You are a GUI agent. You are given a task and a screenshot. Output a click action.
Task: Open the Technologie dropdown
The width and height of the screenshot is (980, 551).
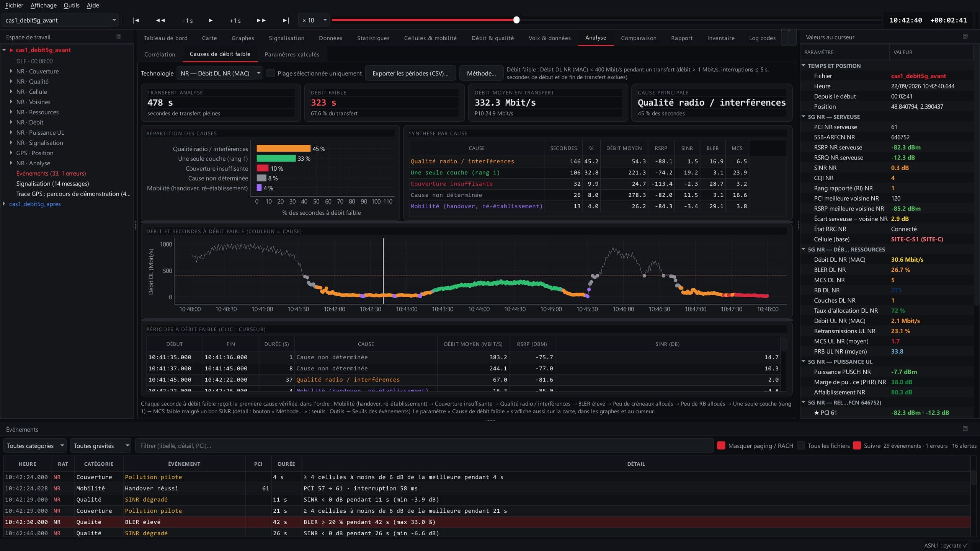219,73
